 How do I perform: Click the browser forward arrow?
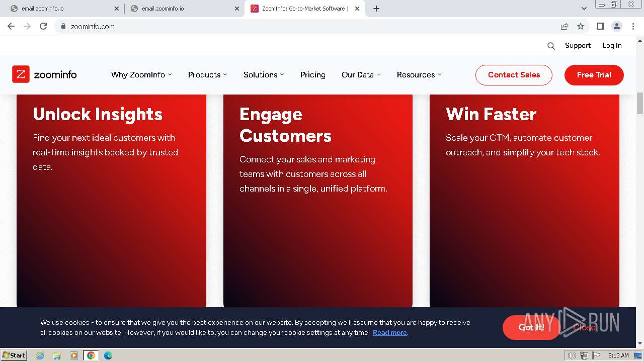click(x=27, y=26)
